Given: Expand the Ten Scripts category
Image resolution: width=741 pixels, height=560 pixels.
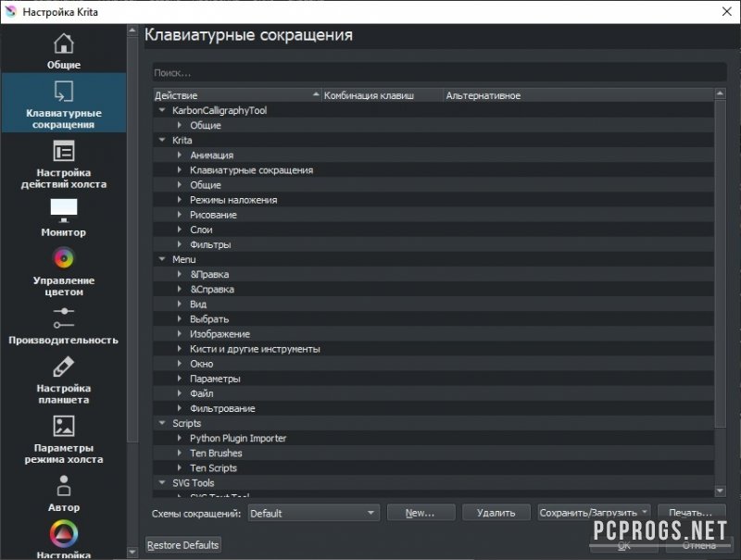Looking at the screenshot, I should tap(179, 467).
